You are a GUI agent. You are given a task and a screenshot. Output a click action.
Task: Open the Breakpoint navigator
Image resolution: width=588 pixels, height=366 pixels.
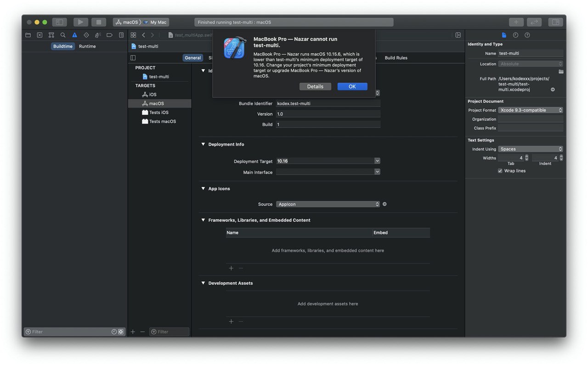[x=109, y=35]
